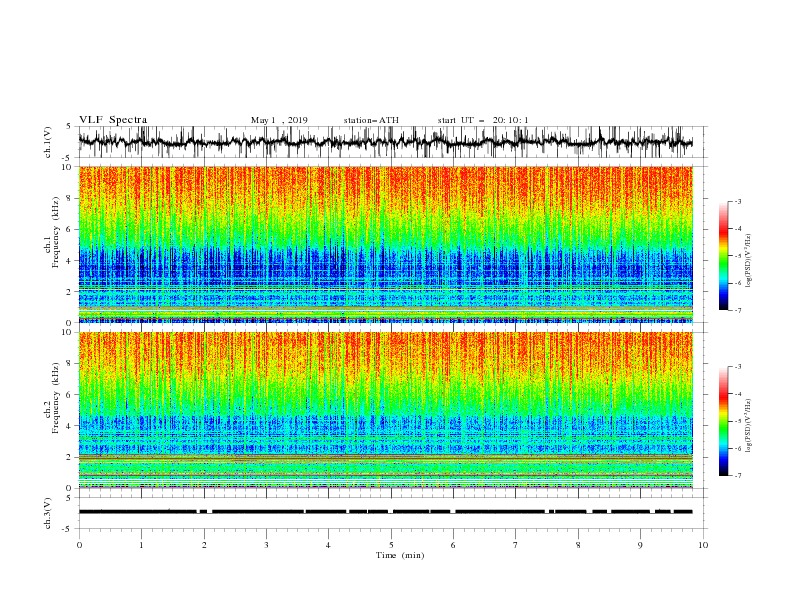Click the ch.2 PSD color scale bar
This screenshot has height=612, width=792.
point(724,421)
